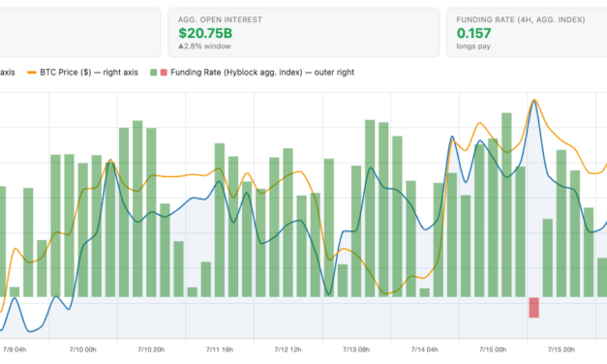Image resolution: width=607 pixels, height=364 pixels.
Task: Click the Agg. Open Interest $20.75B value
Action: pos(205,33)
